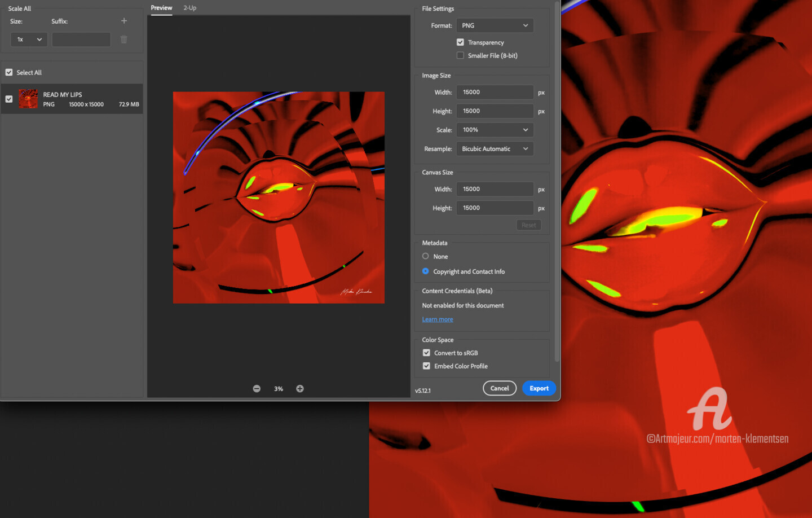Open the Format PNG dropdown
Image resolution: width=812 pixels, height=518 pixels.
point(495,25)
